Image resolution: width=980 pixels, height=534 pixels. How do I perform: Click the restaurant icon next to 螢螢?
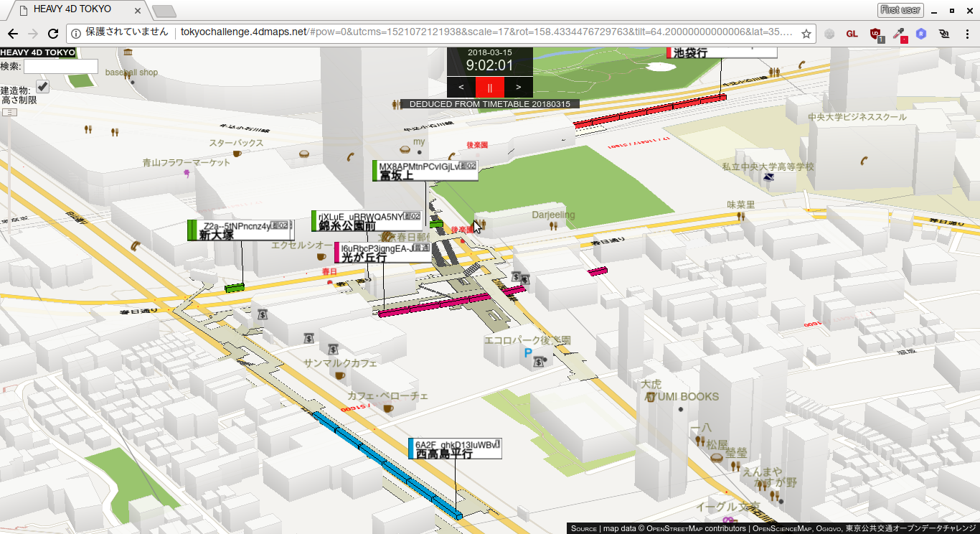(735, 466)
